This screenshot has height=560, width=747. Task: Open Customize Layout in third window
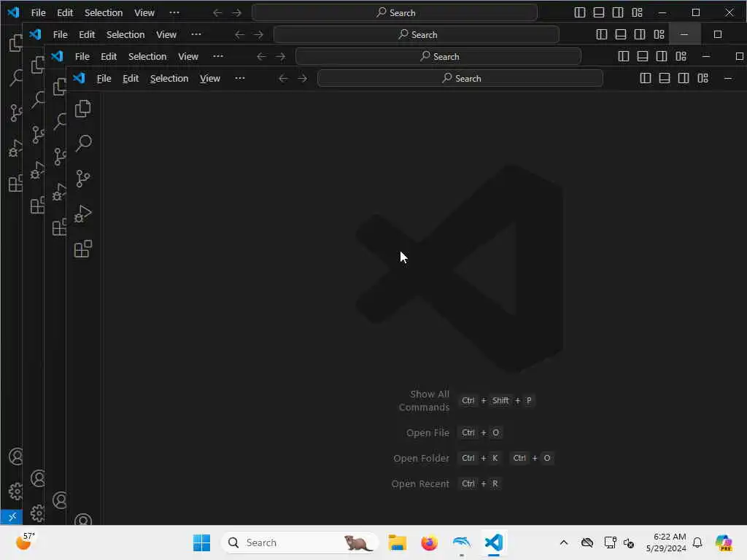pos(681,56)
